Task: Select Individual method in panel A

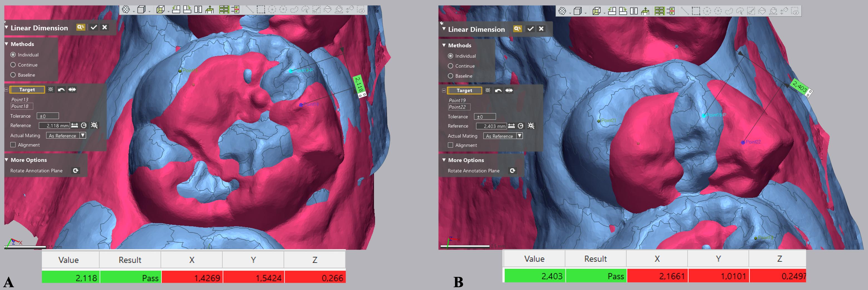Action: pyautogui.click(x=13, y=55)
